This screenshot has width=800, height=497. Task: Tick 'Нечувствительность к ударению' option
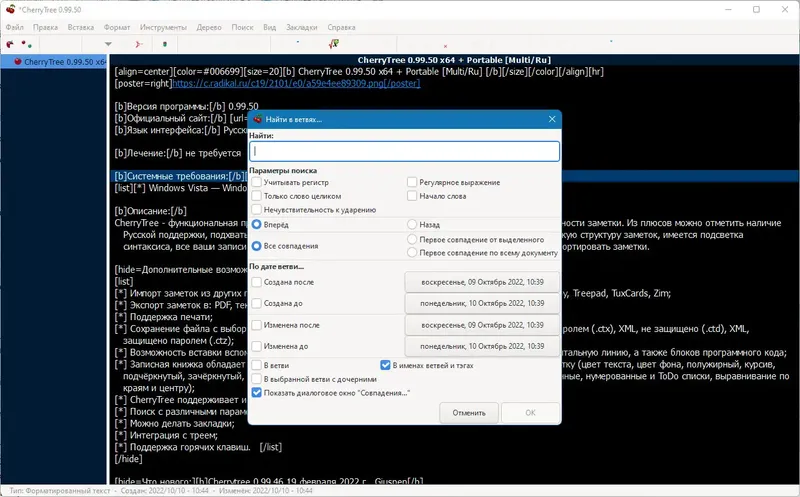(x=257, y=210)
